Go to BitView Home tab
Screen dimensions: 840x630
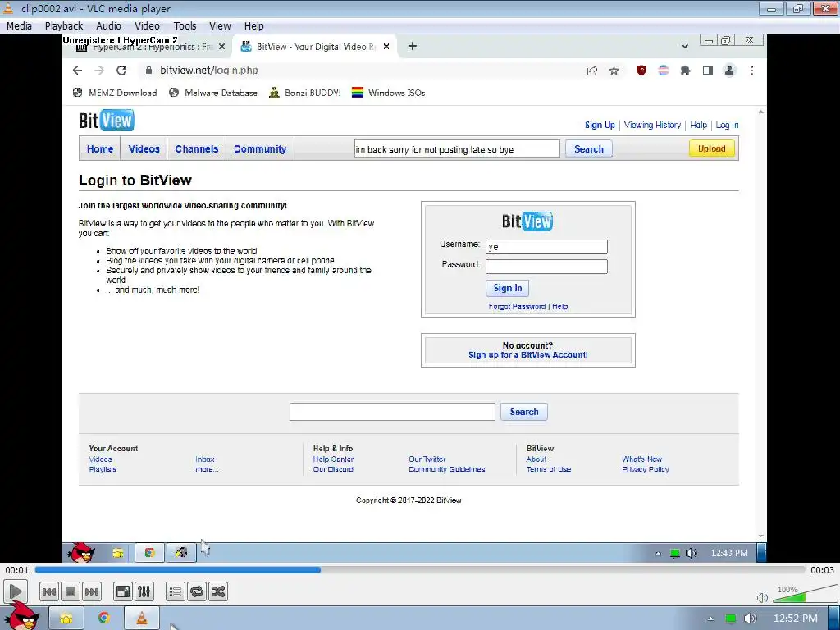[100, 149]
